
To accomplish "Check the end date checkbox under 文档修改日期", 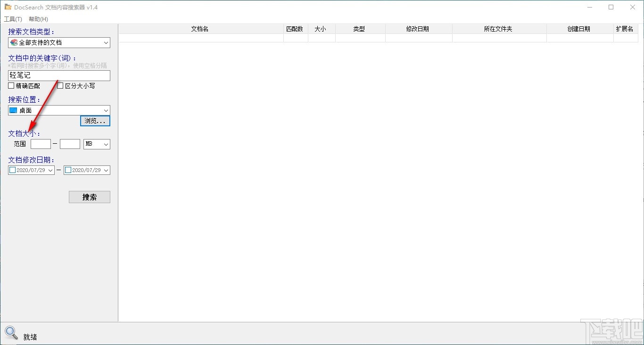I will click(x=67, y=170).
